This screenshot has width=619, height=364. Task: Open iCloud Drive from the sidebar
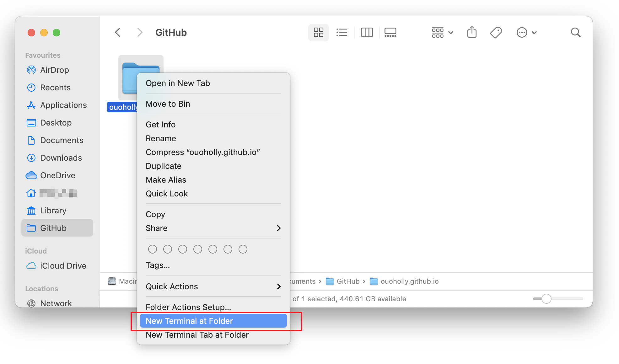coord(63,265)
